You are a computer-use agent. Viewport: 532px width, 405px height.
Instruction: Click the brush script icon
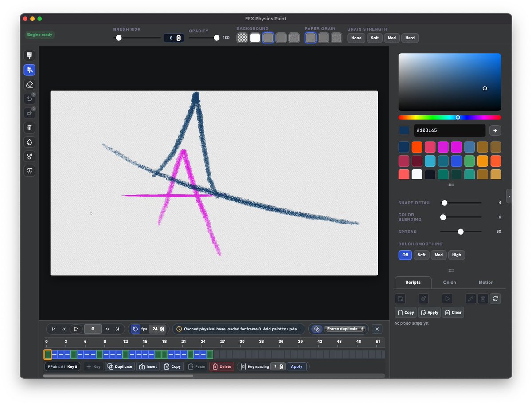click(423, 299)
